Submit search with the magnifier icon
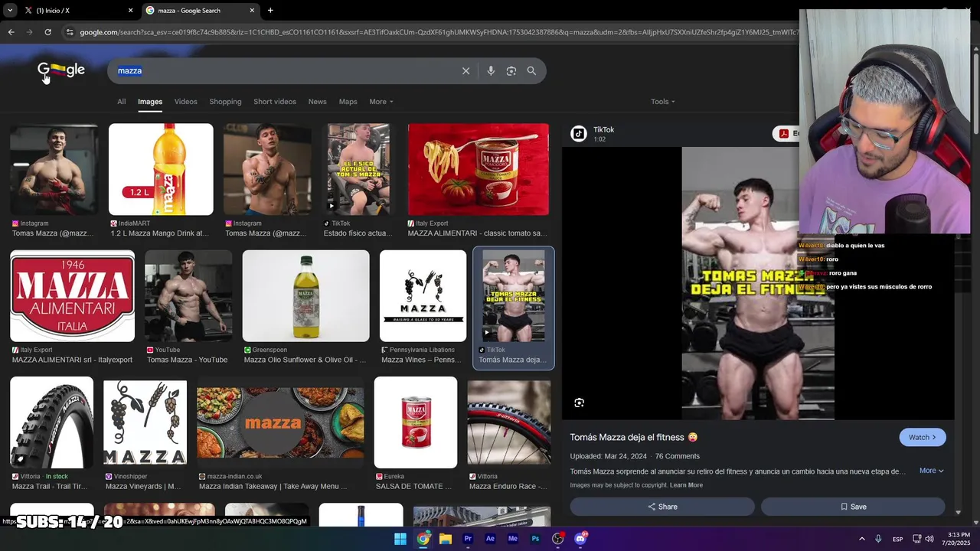Screen dimensions: 980x551 click(x=531, y=70)
